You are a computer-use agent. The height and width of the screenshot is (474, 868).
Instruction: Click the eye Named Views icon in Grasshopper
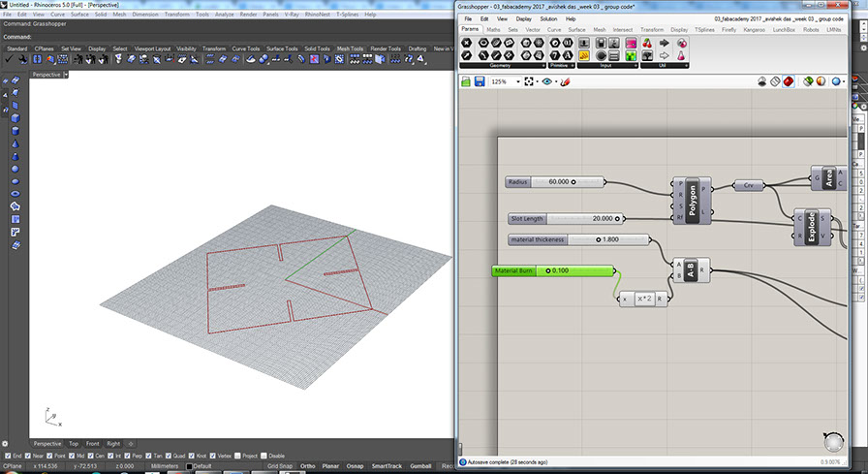[547, 81]
